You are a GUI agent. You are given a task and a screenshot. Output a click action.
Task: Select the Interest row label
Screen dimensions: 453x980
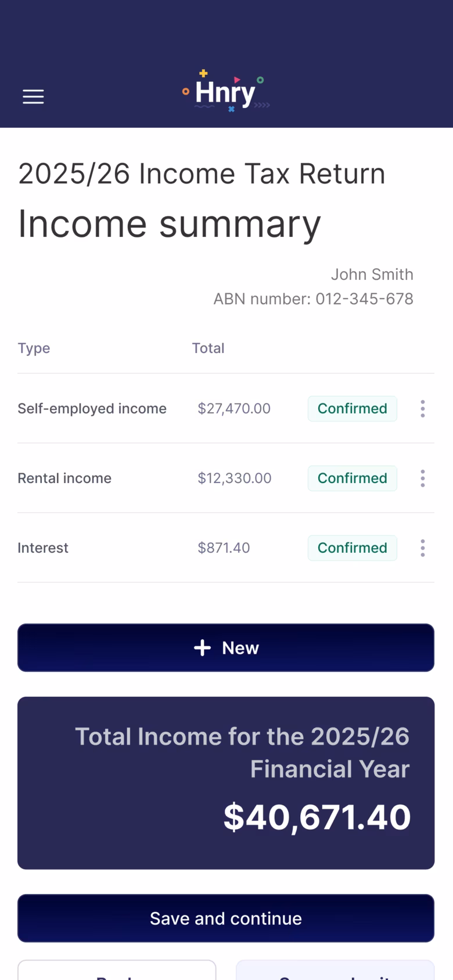(43, 548)
